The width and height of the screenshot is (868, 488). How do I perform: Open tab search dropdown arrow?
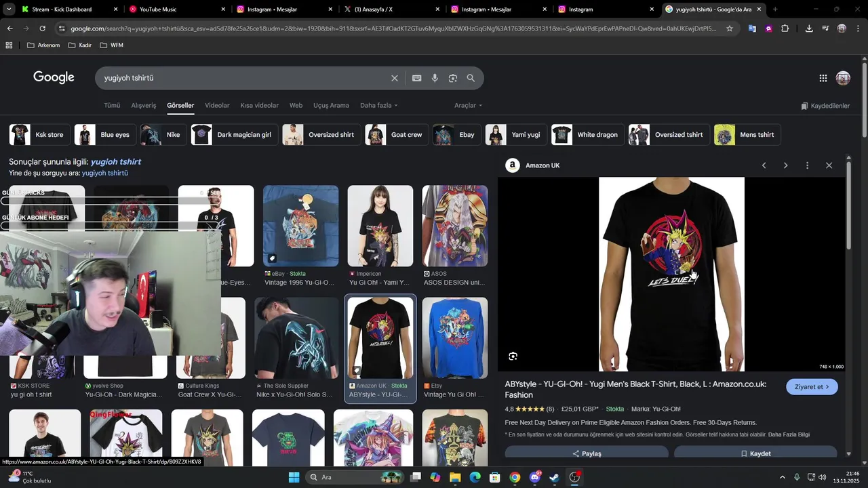coord(9,9)
